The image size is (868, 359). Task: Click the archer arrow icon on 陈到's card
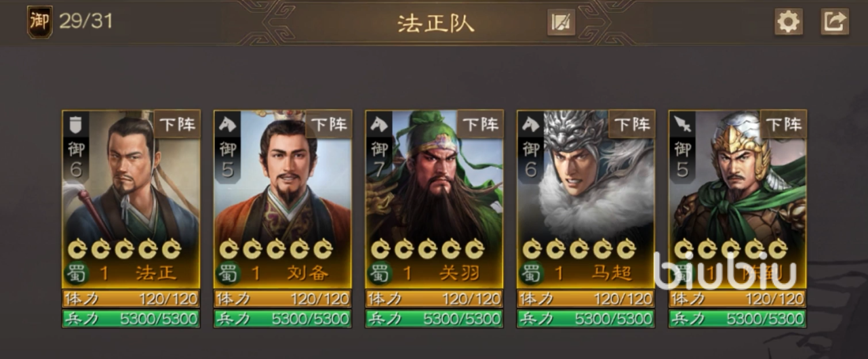[x=683, y=124]
